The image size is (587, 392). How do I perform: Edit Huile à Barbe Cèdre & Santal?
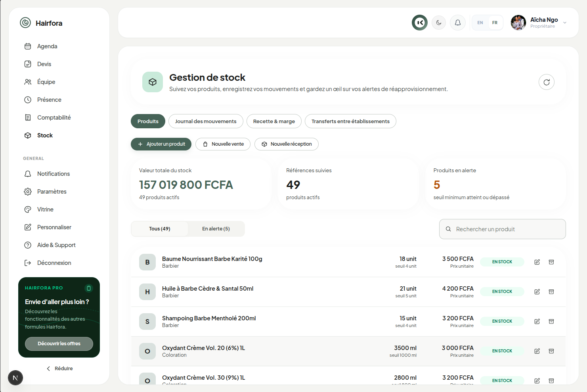tap(537, 292)
